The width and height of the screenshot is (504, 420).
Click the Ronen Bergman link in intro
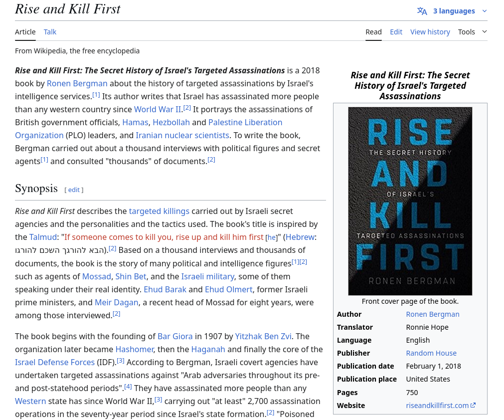(77, 83)
